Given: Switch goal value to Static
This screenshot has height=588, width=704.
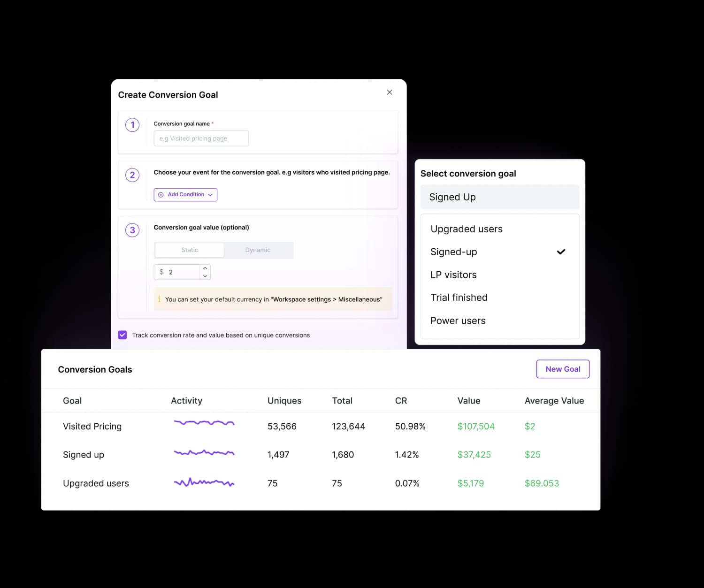Looking at the screenshot, I should (x=190, y=250).
